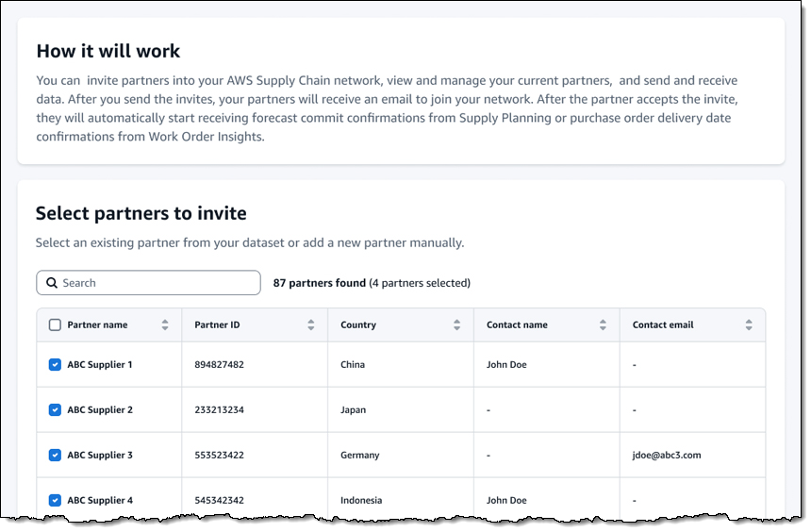
Task: Toggle the select-all partners header checkbox
Action: point(55,325)
